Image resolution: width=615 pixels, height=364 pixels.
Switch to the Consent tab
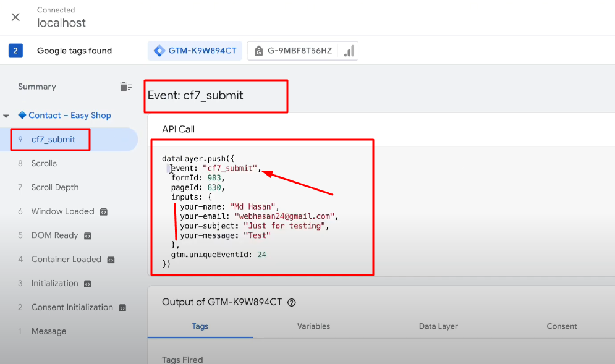[x=562, y=326]
